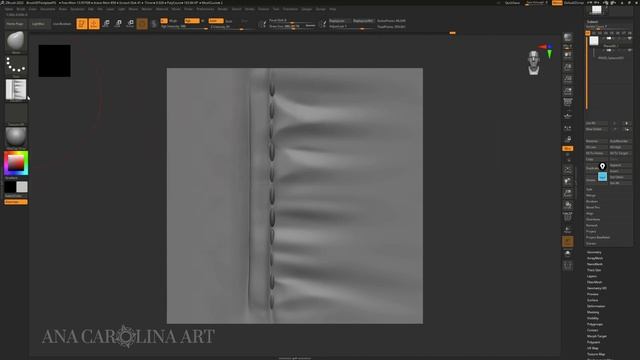Click the Actual size icon in right shelf
The height and width of the screenshot is (360, 640).
point(568,79)
